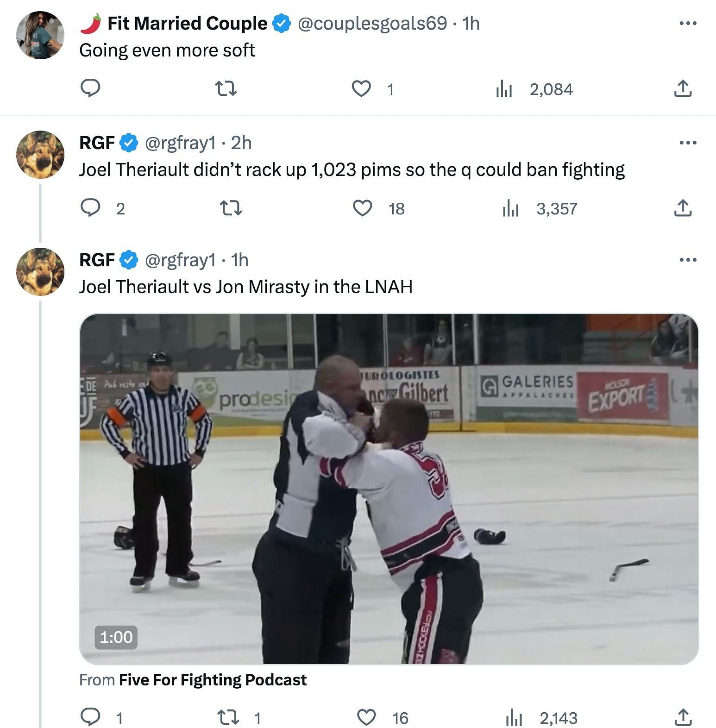Viewport: 716px width, 728px height.
Task: Like the tweet with 18 likes
Action: tap(363, 208)
